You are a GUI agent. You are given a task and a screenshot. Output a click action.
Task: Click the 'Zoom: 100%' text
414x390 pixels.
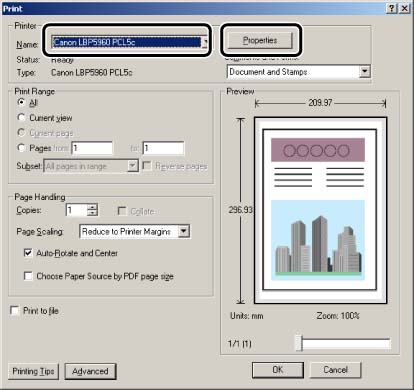click(x=338, y=315)
